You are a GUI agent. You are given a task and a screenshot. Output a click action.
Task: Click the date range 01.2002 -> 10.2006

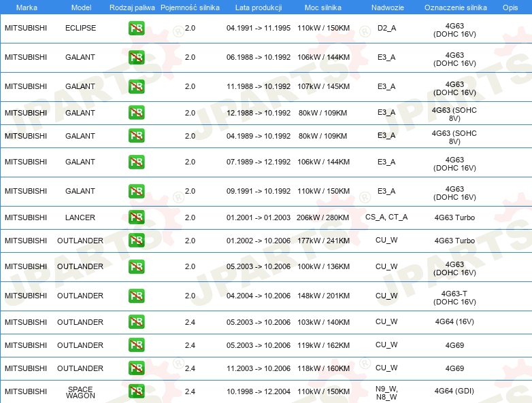tap(259, 241)
